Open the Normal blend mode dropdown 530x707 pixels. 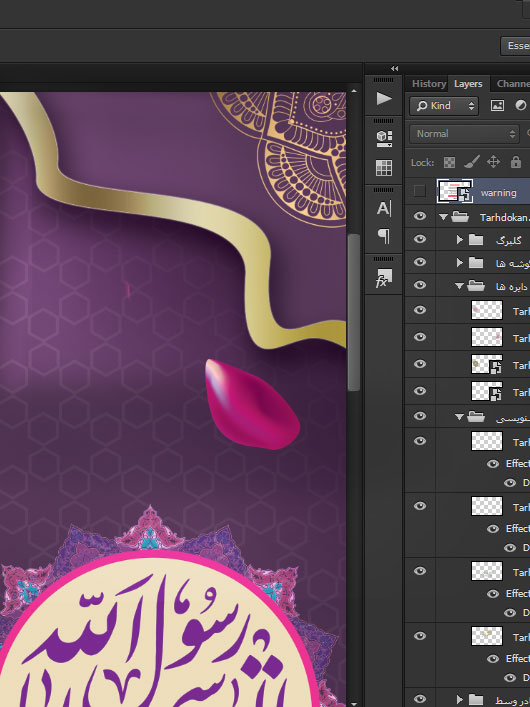(x=464, y=134)
